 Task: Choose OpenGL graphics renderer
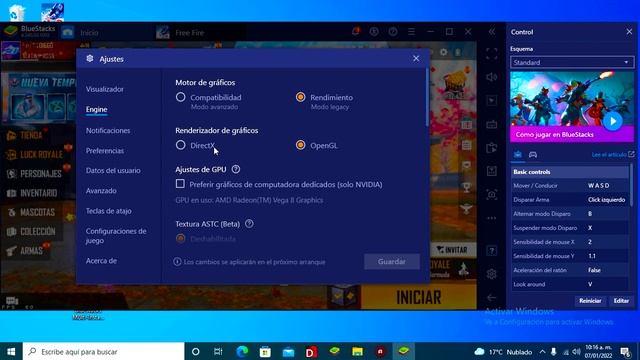pyautogui.click(x=300, y=145)
